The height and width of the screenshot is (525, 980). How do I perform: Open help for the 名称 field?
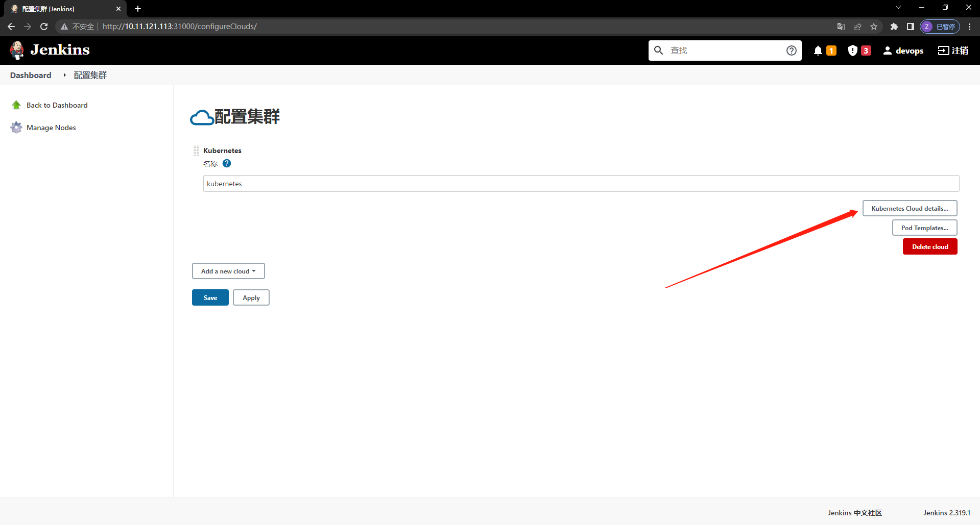click(x=227, y=163)
